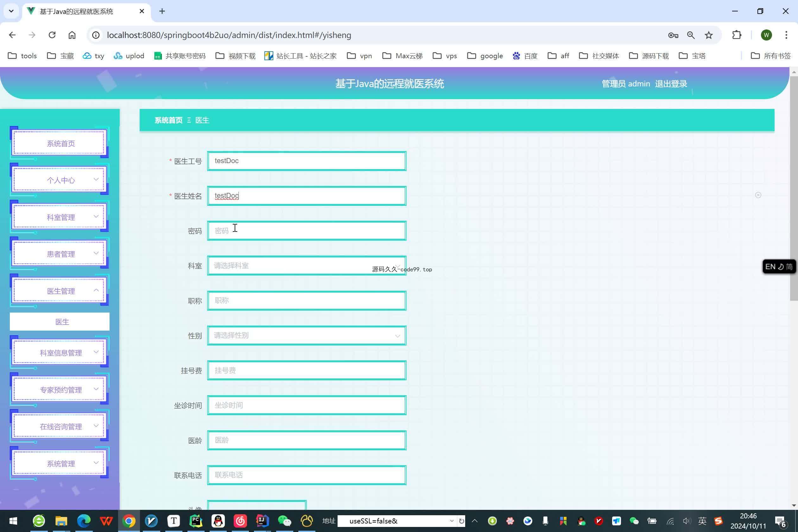
Task: Open the 所有书签 folder
Action: [771, 56]
